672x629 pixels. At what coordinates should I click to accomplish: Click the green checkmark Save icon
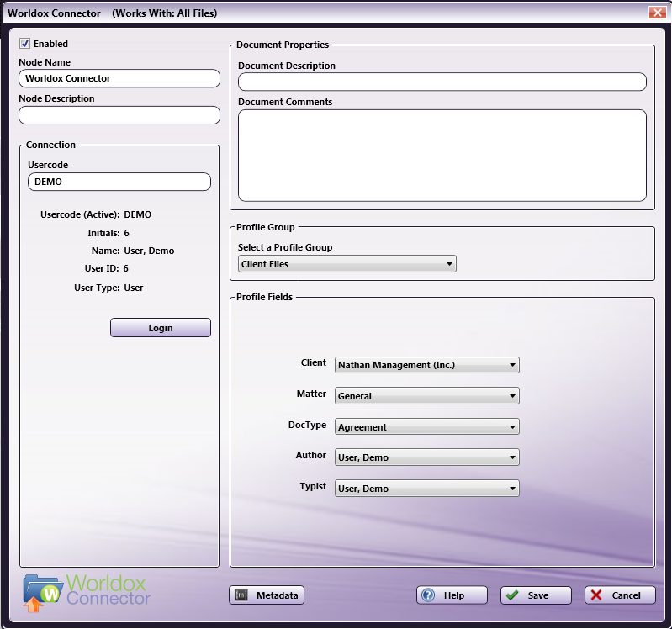click(512, 595)
